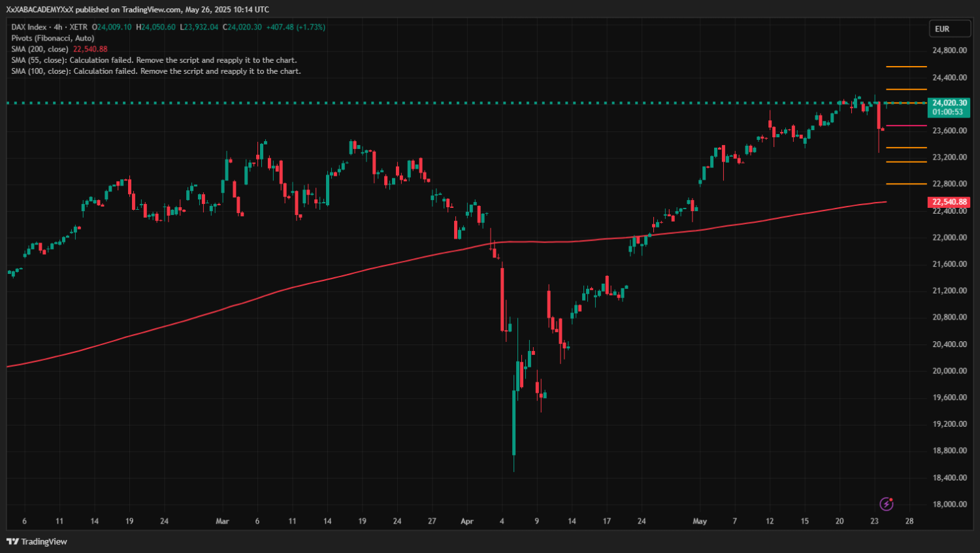The image size is (980, 553).
Task: Click the Mar label on time axis
Action: [x=222, y=521]
